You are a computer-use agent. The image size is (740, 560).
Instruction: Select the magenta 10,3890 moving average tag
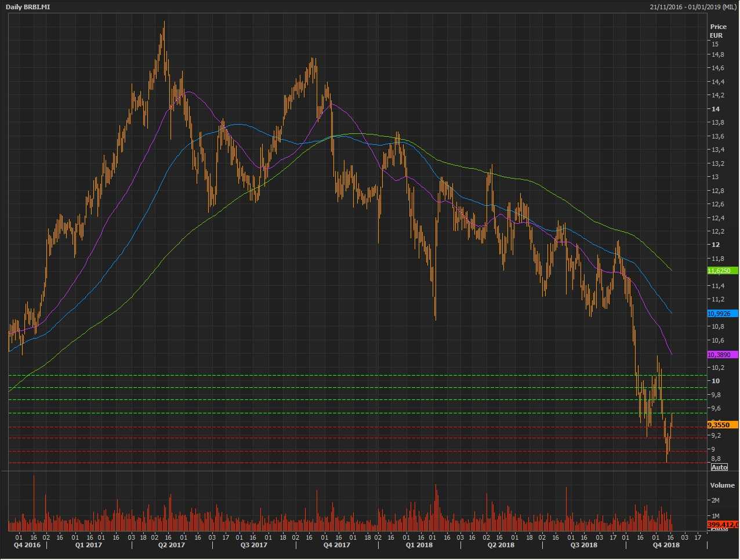click(722, 355)
